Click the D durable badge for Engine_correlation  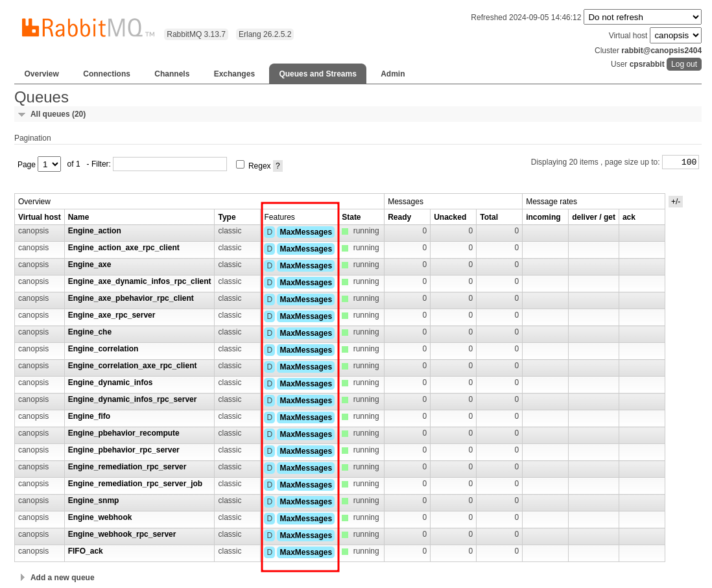point(269,350)
